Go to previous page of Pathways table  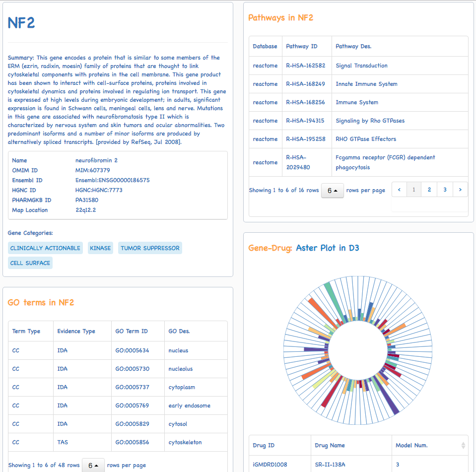[x=399, y=190]
